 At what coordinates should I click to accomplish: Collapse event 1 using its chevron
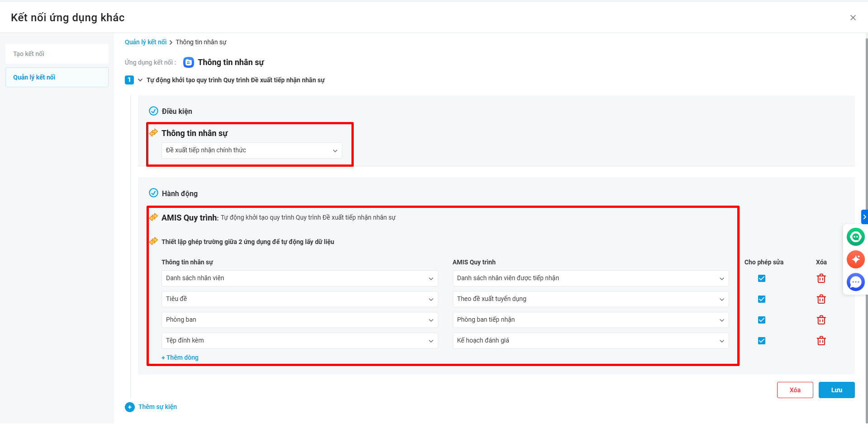[x=140, y=80]
